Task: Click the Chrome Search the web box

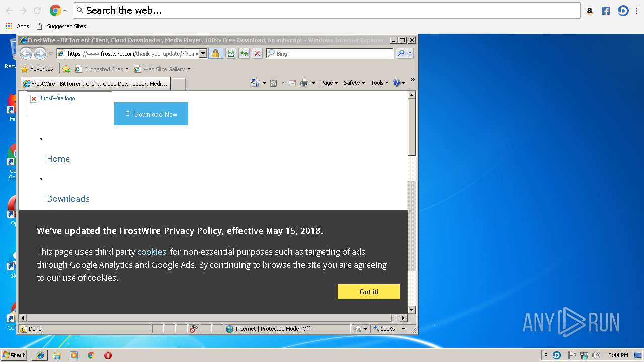Action: 327,10
